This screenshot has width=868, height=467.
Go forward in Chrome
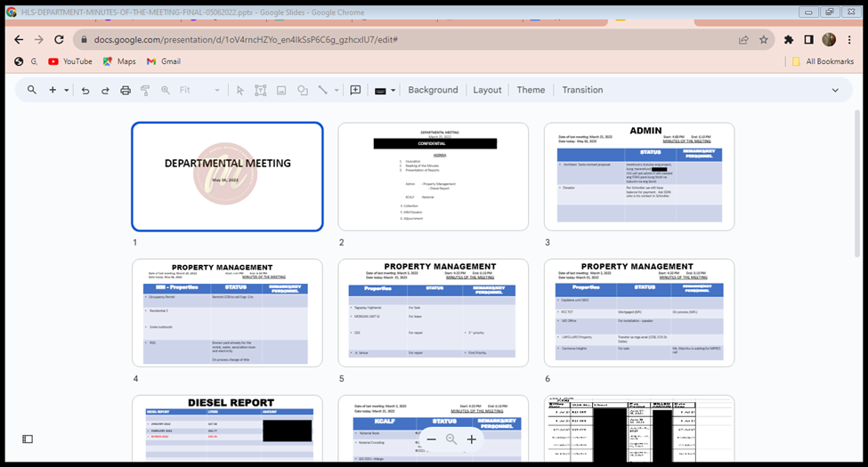coord(39,40)
